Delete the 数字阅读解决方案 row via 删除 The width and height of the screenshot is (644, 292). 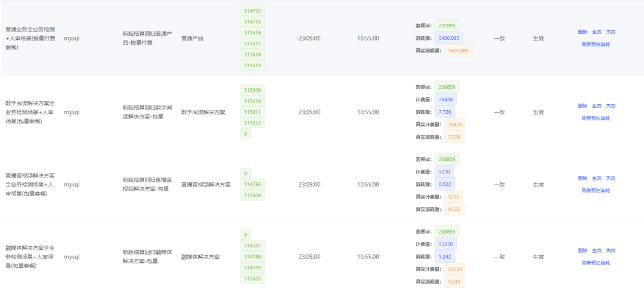tap(582, 106)
